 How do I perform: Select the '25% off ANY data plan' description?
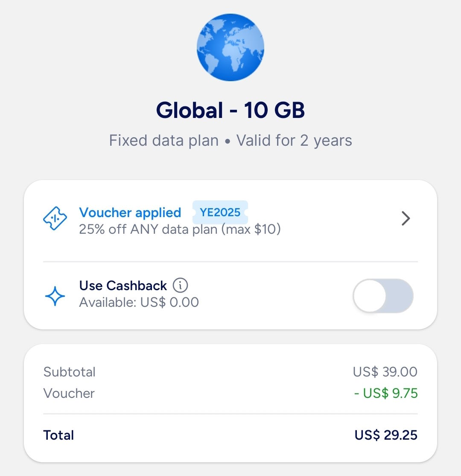pos(180,229)
